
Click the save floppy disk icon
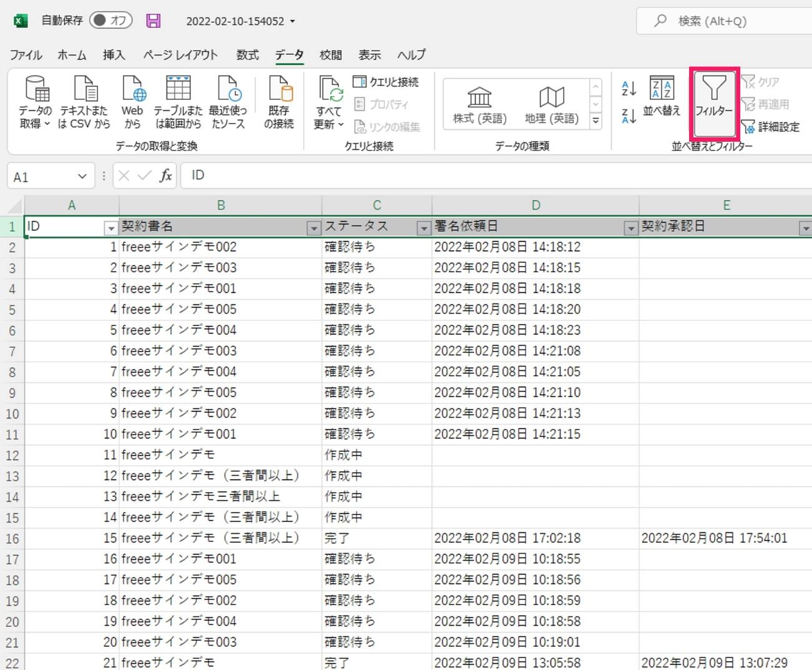point(154,21)
